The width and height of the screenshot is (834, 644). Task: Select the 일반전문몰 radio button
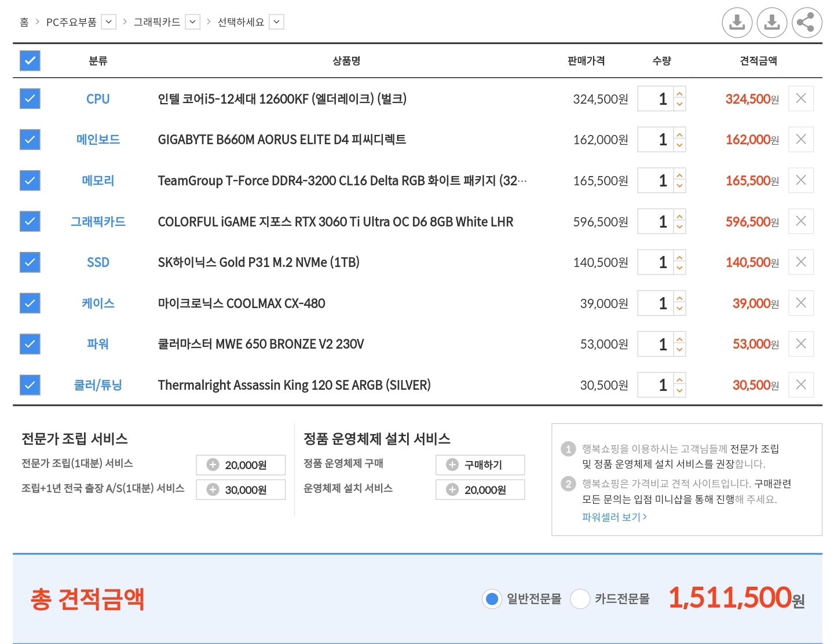[x=492, y=599]
